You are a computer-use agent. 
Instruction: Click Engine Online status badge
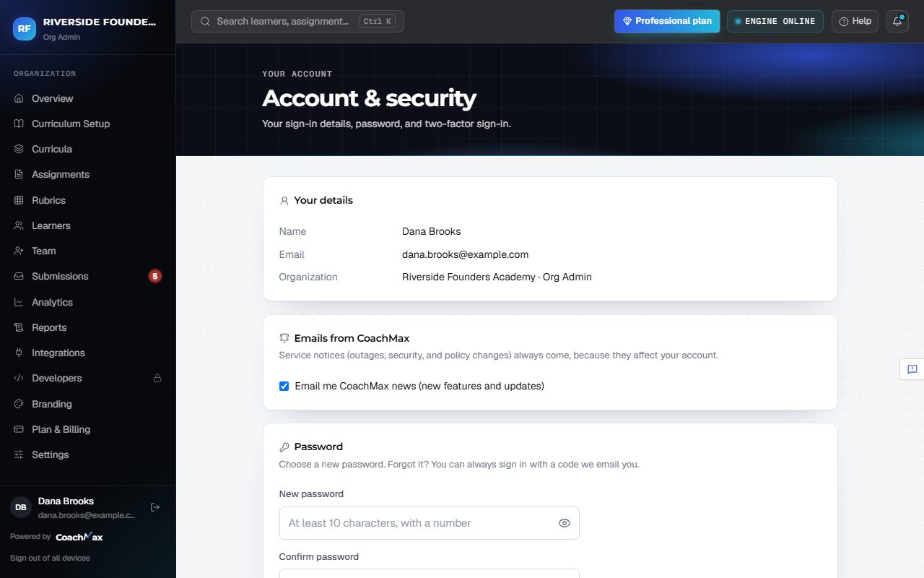pyautogui.click(x=775, y=21)
